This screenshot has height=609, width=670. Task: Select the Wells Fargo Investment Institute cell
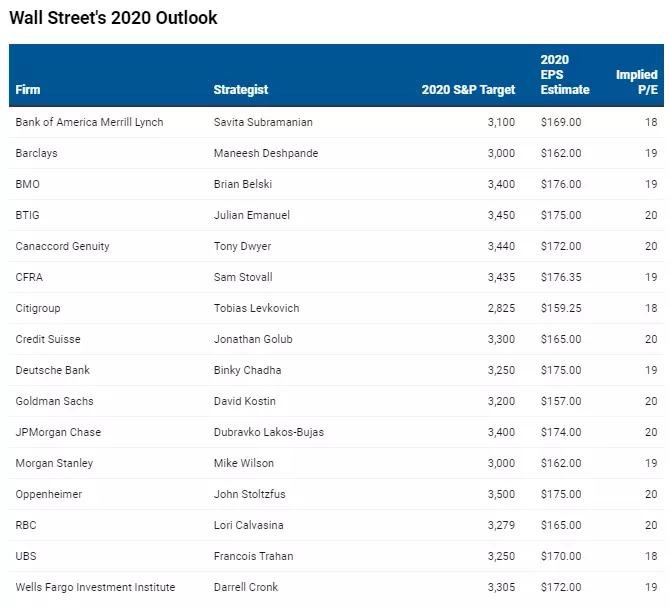(95, 587)
